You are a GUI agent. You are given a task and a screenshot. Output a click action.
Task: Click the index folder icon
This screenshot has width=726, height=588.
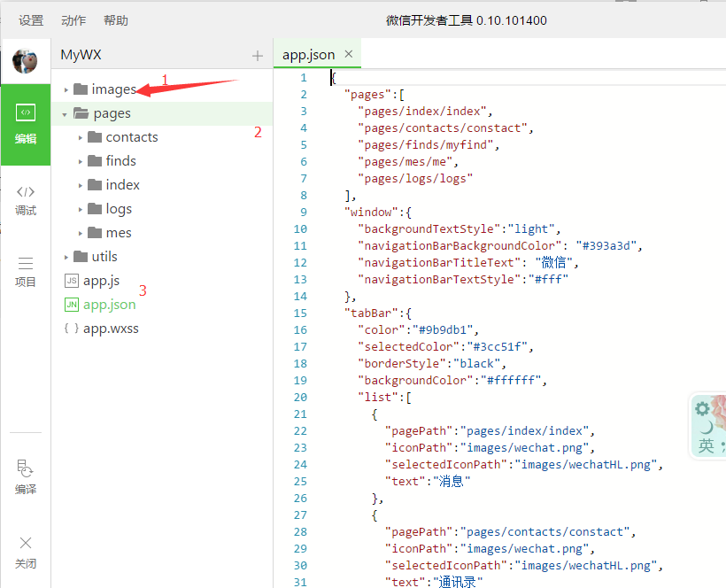coord(95,185)
